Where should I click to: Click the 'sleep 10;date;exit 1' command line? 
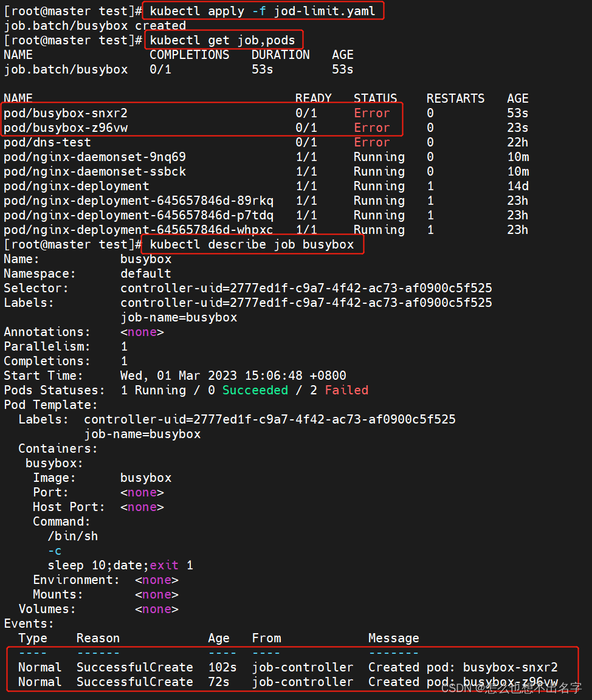coord(120,565)
